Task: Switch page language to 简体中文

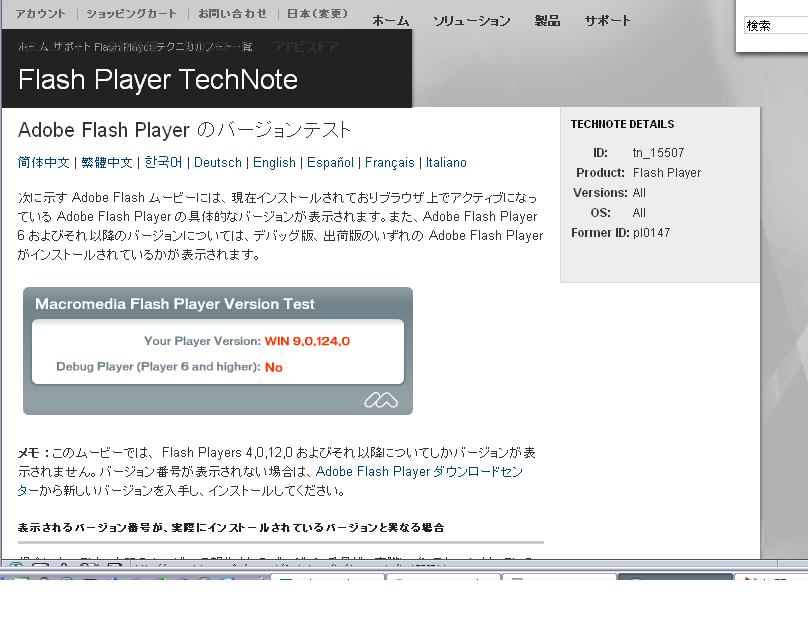Action: (x=43, y=163)
